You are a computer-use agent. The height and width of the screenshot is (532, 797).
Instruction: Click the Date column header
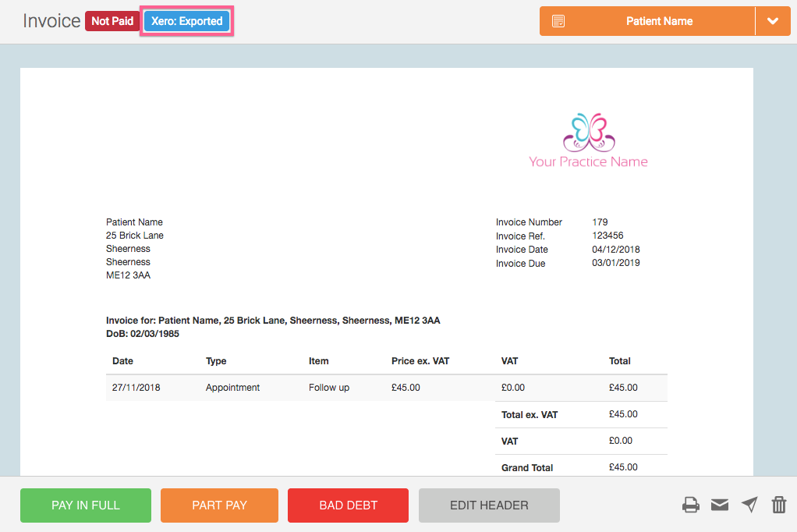[122, 361]
